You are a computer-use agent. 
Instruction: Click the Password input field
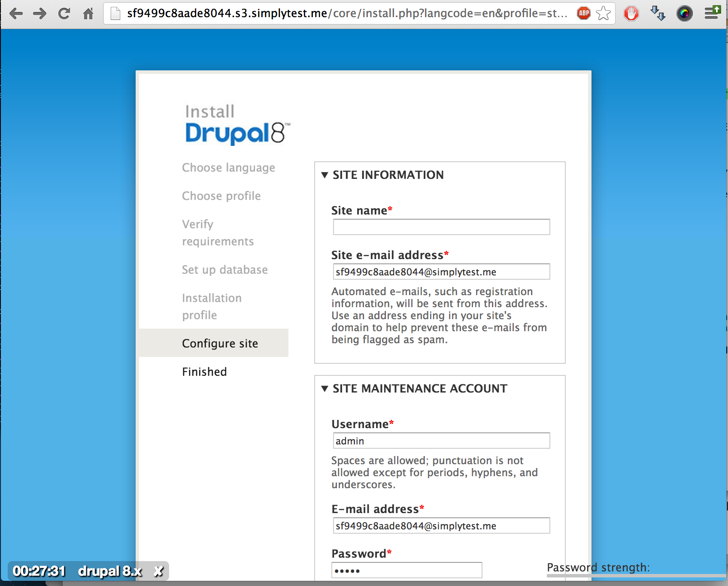point(407,570)
